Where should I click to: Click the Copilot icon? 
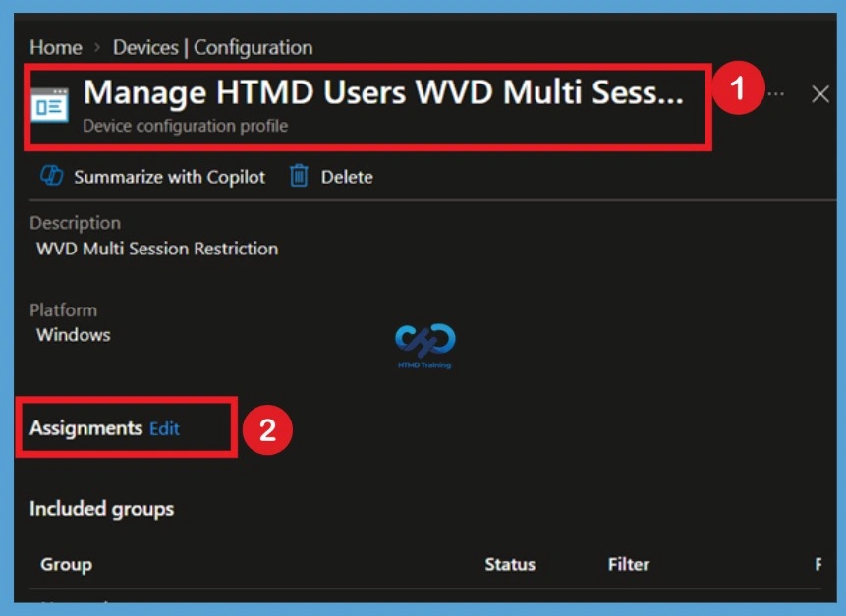[52, 176]
